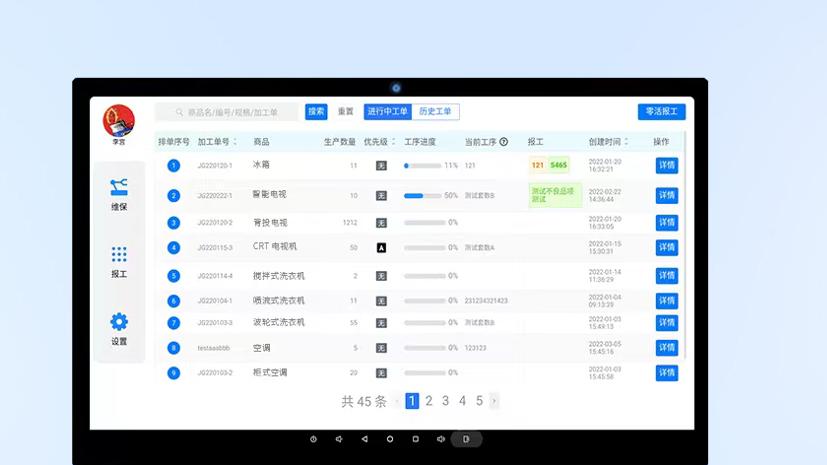Viewport: 827px width, 465px height.
Task: Select page 5 in pagination
Action: (479, 401)
